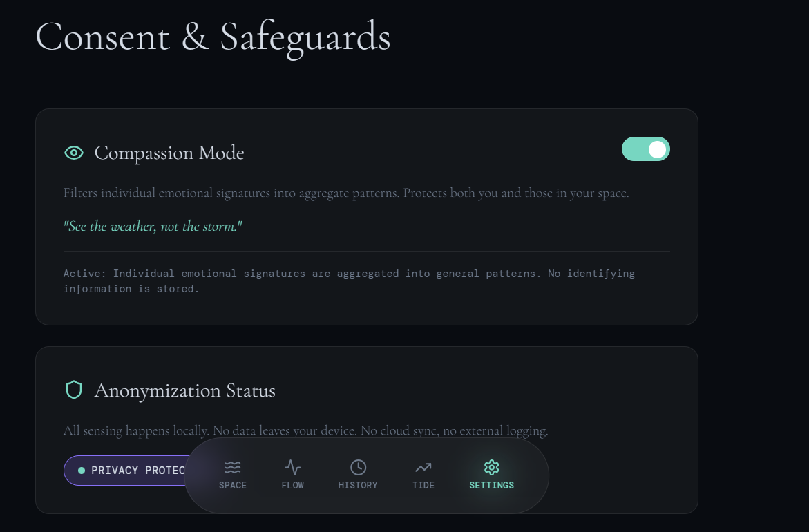Viewport: 809px width, 532px height.
Task: Click the Active status description text
Action: [x=350, y=281]
